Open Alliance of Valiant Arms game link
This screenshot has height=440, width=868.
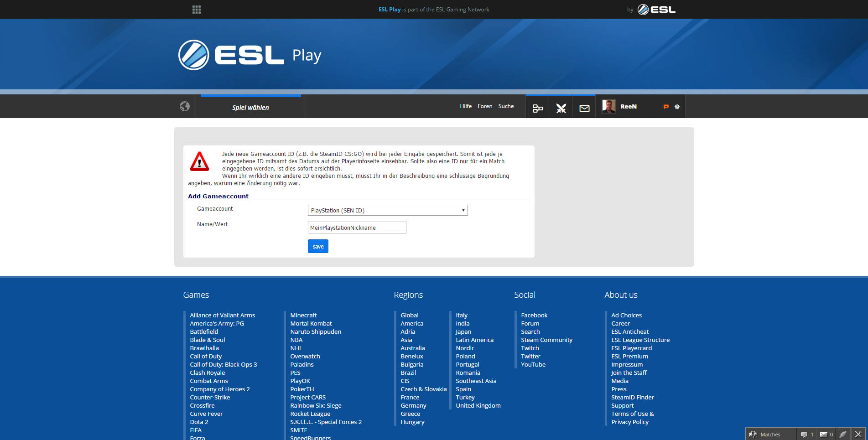223,315
